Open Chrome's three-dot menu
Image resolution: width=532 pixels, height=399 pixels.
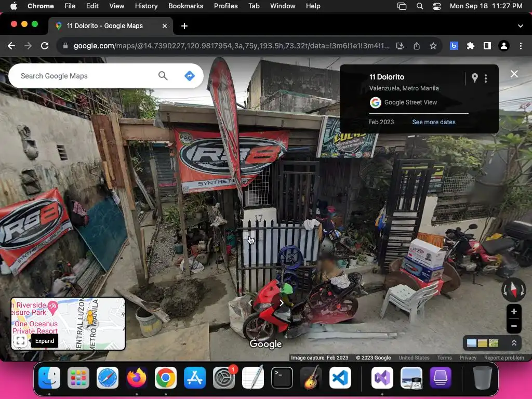click(521, 46)
